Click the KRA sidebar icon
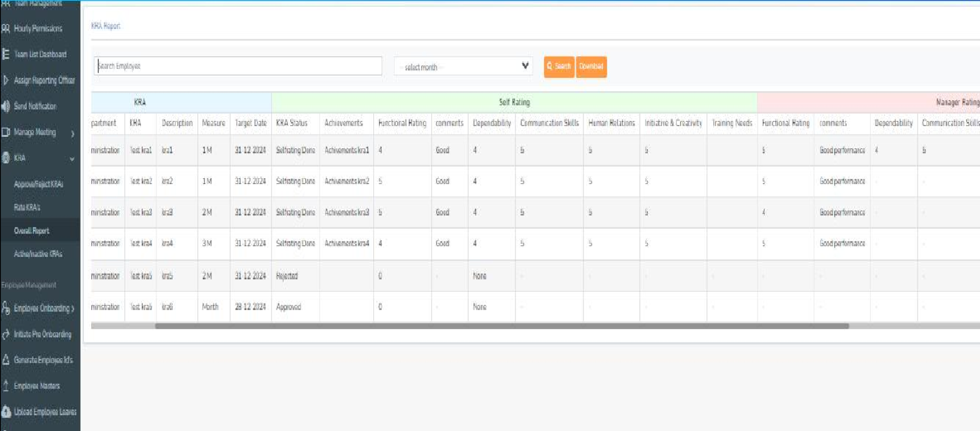This screenshot has height=431, width=980. coord(6,158)
